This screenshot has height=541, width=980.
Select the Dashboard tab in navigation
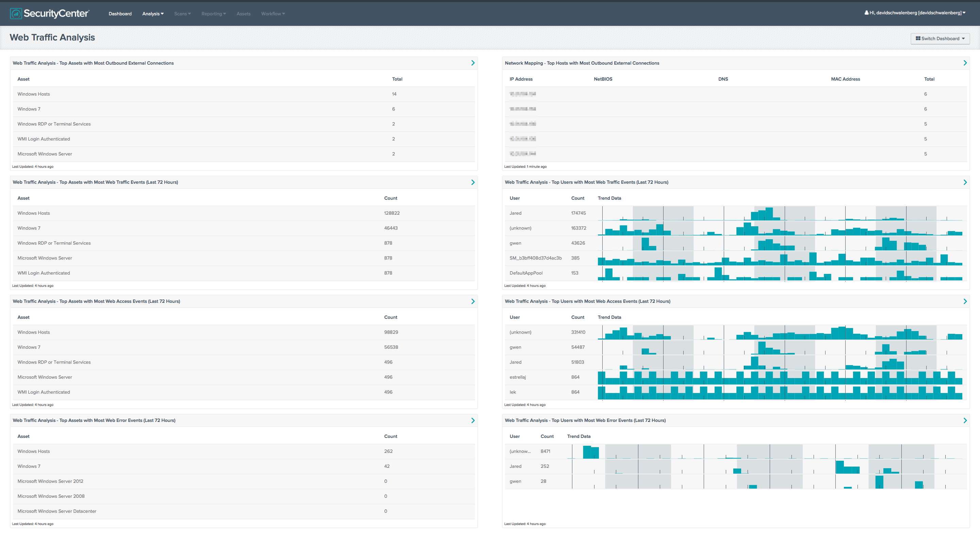[120, 13]
